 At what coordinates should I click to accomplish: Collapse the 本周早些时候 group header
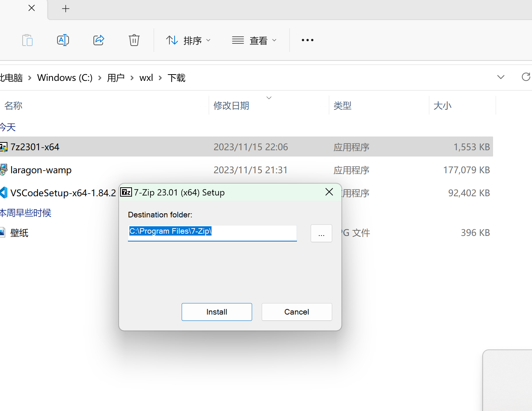click(26, 213)
